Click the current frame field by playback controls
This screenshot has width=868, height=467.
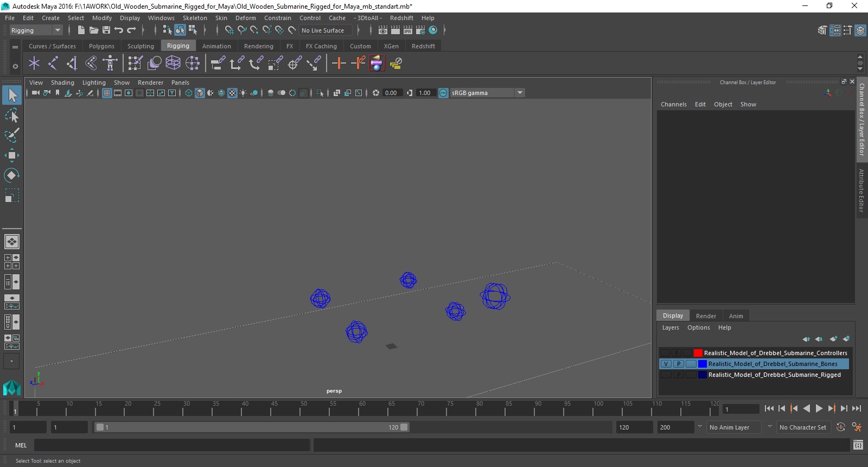click(741, 409)
